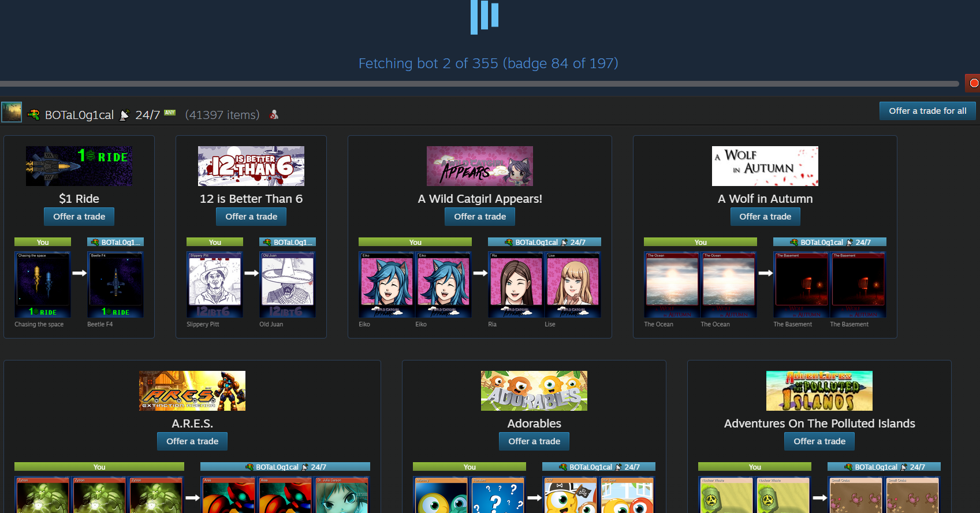Open the Adorables game banner
This screenshot has height=513, width=980.
pos(534,391)
